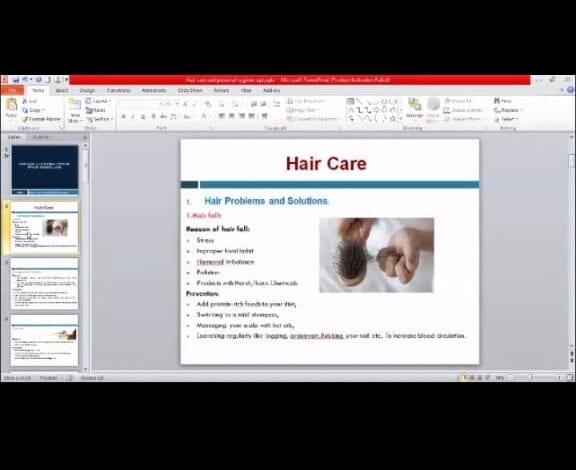Click the Increase List Level icon
Image resolution: width=576 pixels, height=470 pixels.
(263, 104)
